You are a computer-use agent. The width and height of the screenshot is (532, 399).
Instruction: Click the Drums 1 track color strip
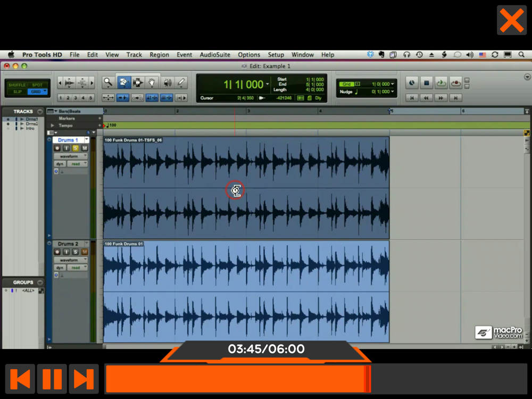49,188
